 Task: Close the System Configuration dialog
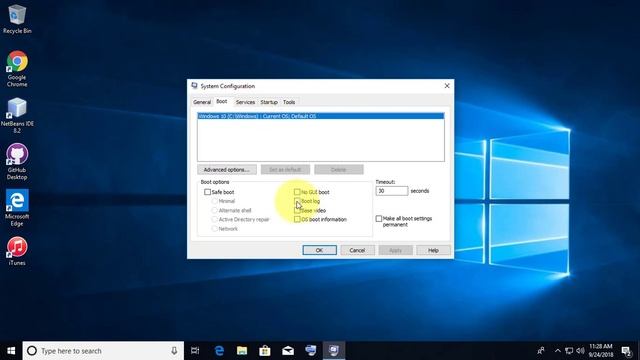click(447, 86)
